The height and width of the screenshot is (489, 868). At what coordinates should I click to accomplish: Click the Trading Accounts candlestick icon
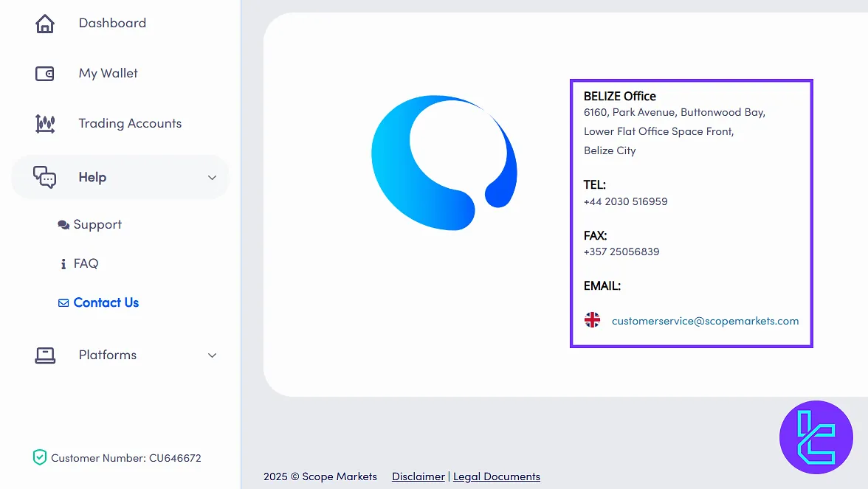tap(45, 124)
